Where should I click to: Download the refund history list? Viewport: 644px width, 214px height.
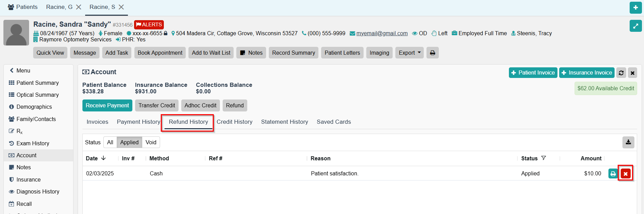(628, 142)
